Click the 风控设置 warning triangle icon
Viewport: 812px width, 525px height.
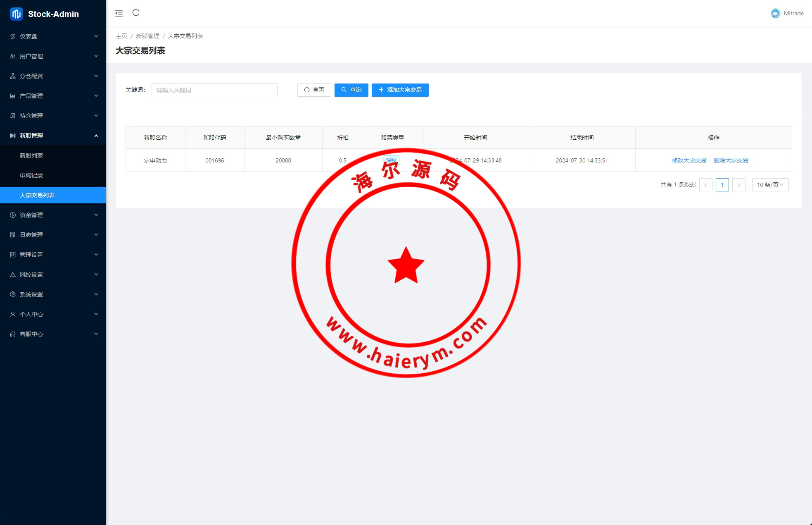[13, 274]
